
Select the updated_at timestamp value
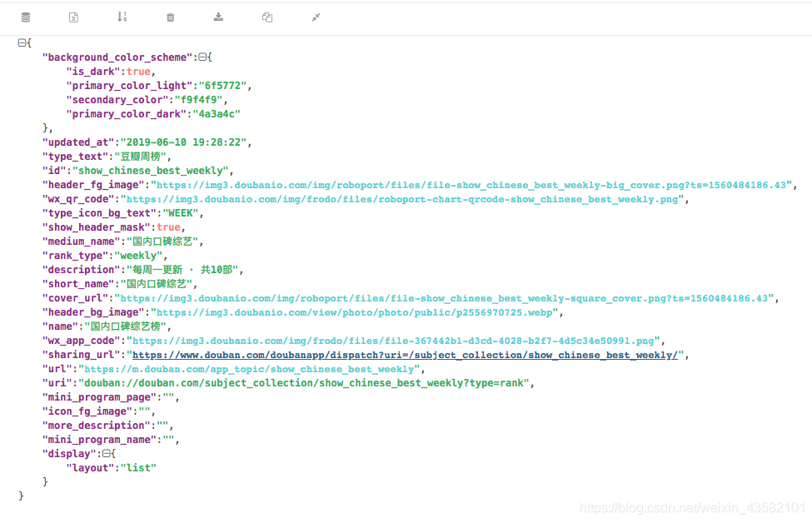(184, 142)
